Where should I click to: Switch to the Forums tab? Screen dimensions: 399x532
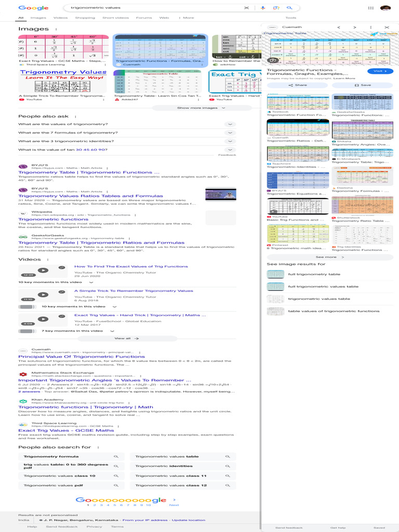pos(144,18)
